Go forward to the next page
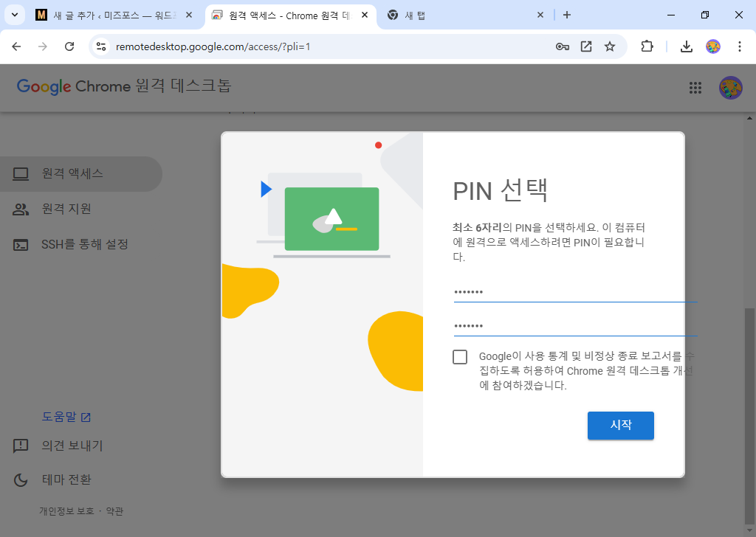 (43, 46)
